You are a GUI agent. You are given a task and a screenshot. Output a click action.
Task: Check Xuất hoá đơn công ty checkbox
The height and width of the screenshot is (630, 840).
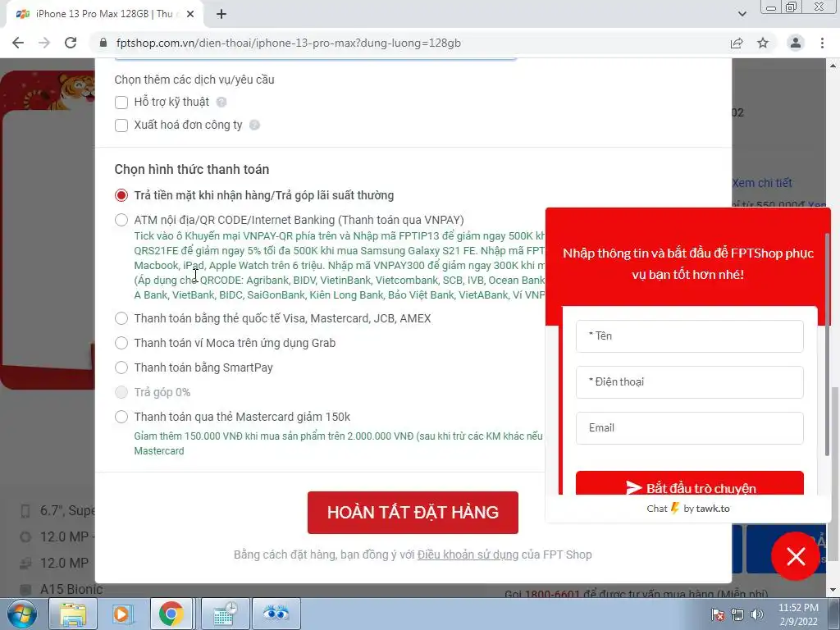tap(121, 125)
